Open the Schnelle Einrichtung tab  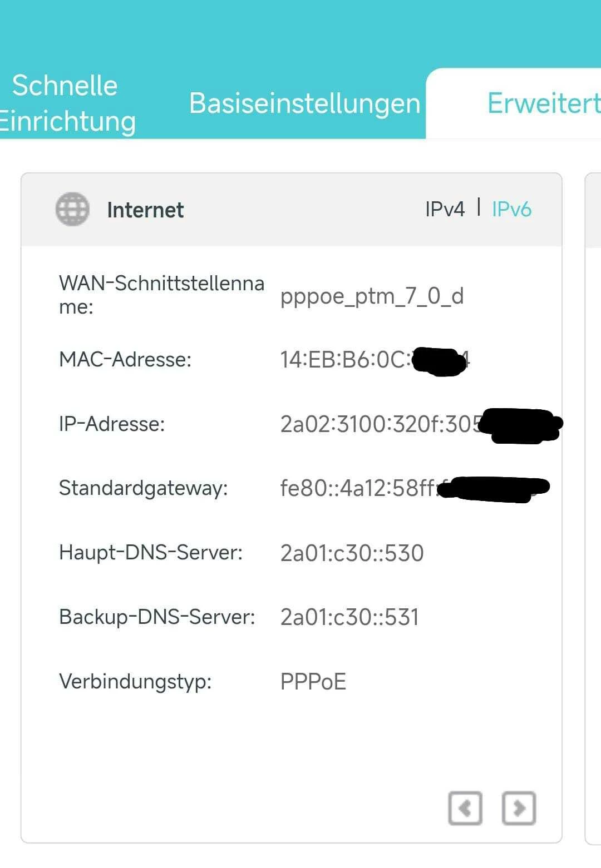pos(66,103)
